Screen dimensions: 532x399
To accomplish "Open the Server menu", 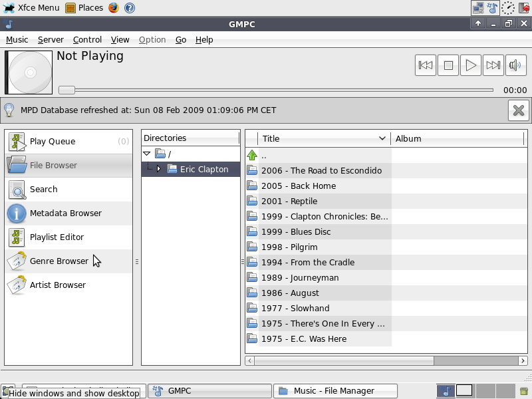I will click(51, 40).
